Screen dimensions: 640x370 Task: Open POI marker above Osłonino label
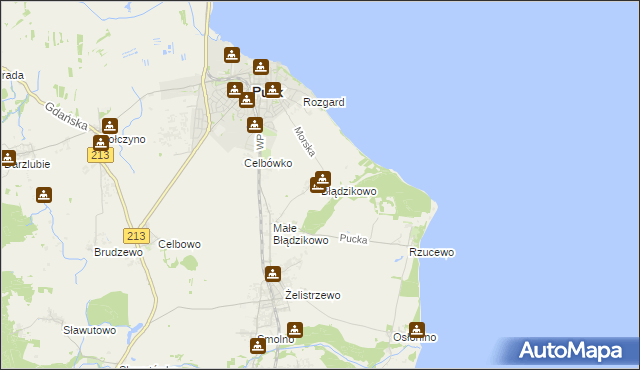coord(417,330)
